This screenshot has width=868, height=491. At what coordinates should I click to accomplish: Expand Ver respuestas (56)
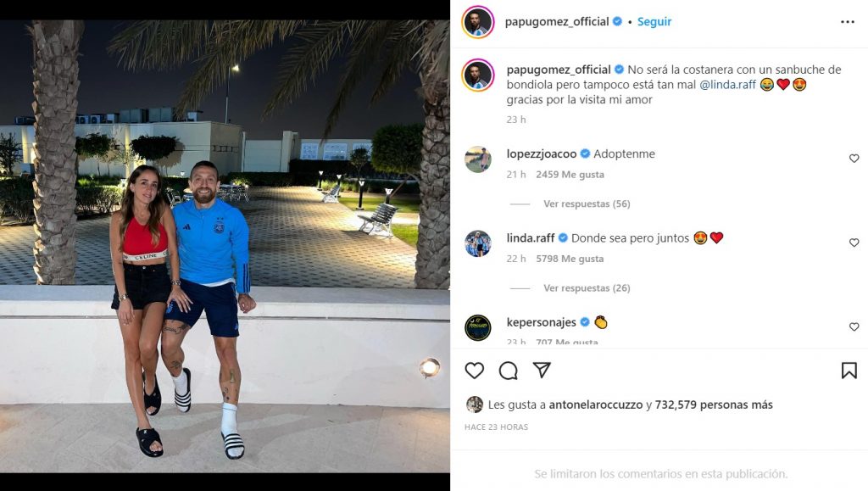click(587, 204)
